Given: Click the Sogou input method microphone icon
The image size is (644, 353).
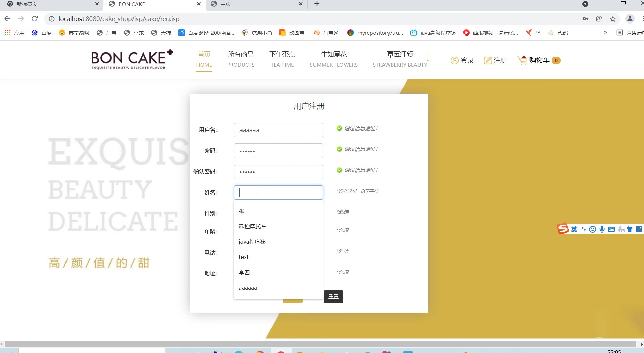Looking at the screenshot, I should tap(602, 229).
